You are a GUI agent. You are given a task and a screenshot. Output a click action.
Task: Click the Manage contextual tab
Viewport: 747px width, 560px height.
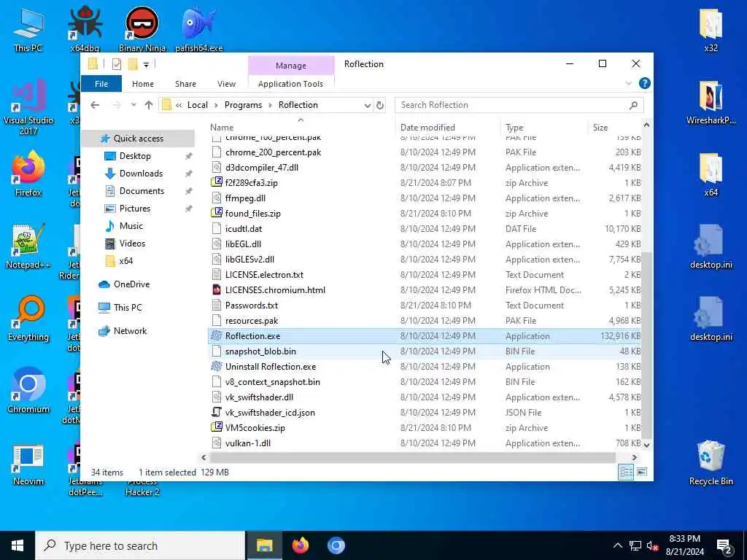point(290,66)
